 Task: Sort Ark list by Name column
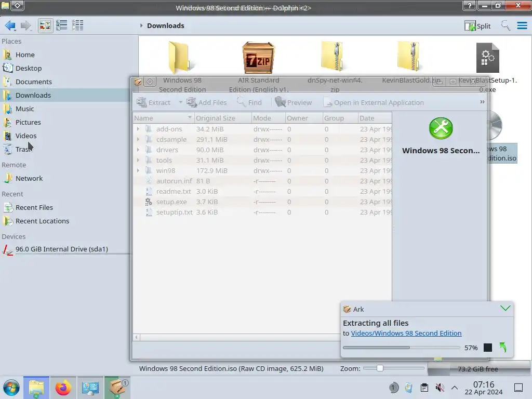pos(164,118)
